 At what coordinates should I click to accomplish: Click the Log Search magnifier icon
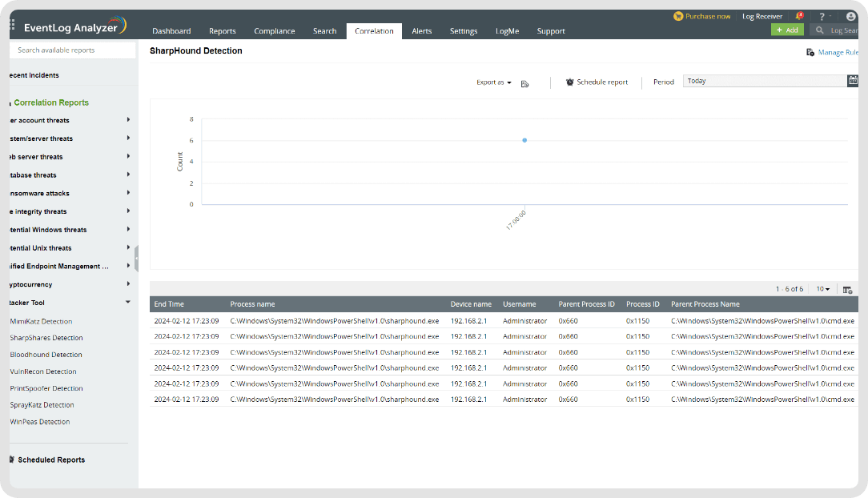(820, 30)
